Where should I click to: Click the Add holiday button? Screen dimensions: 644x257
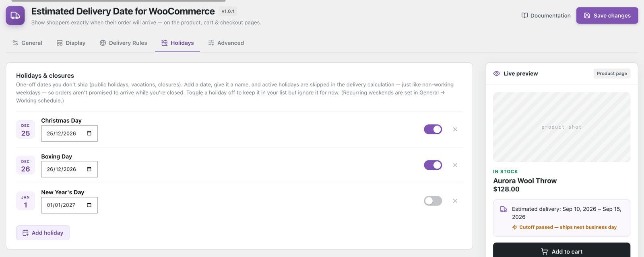click(43, 233)
